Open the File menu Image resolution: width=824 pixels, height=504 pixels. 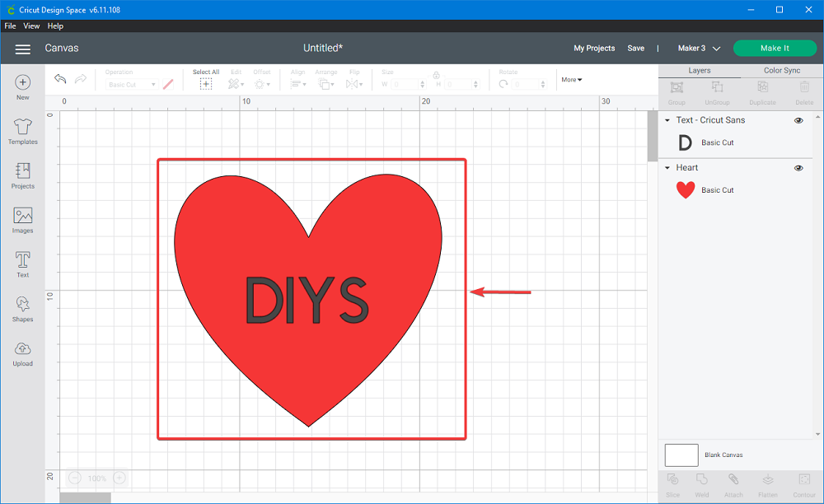(x=10, y=26)
